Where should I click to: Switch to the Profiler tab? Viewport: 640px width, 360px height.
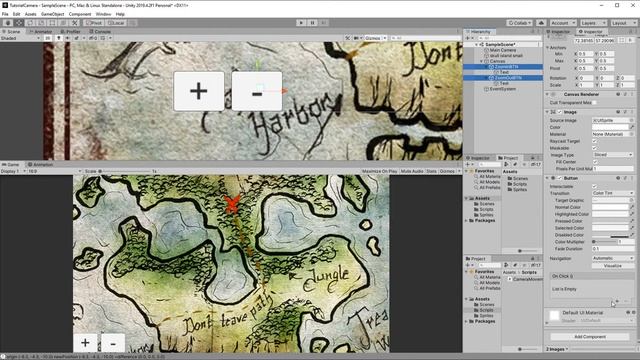[71, 31]
